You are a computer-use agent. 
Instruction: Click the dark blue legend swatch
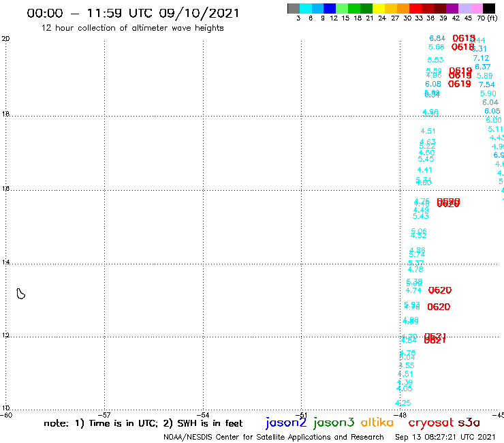tap(330, 8)
